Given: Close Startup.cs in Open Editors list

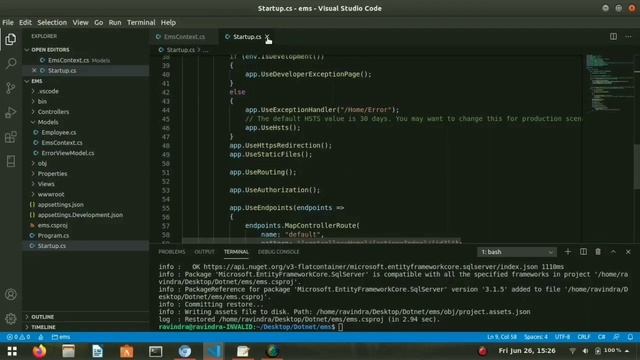Looking at the screenshot, I should tap(34, 70).
